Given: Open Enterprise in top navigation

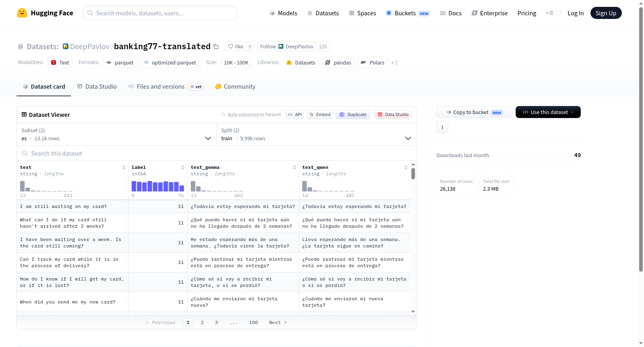Looking at the screenshot, I should (489, 13).
